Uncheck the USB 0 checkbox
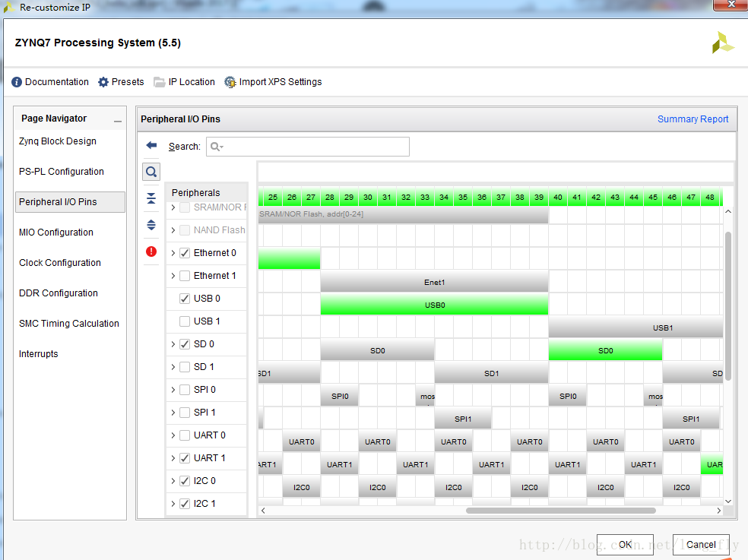 pos(184,299)
